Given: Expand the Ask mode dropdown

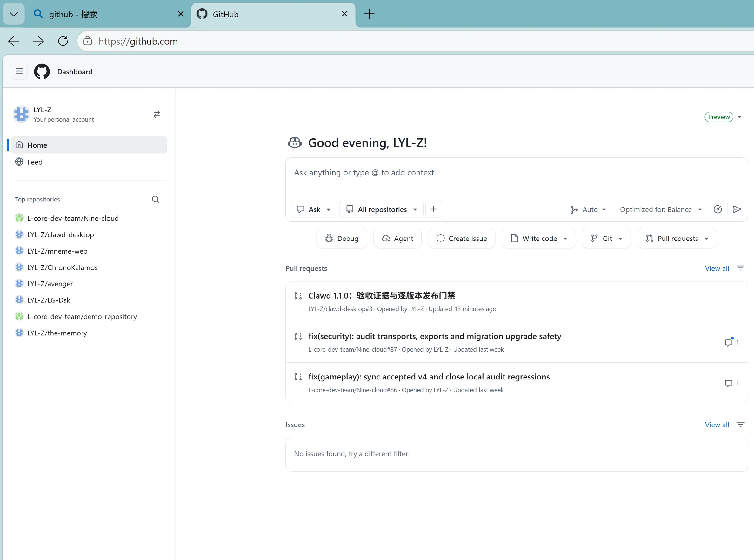Looking at the screenshot, I should (x=313, y=209).
